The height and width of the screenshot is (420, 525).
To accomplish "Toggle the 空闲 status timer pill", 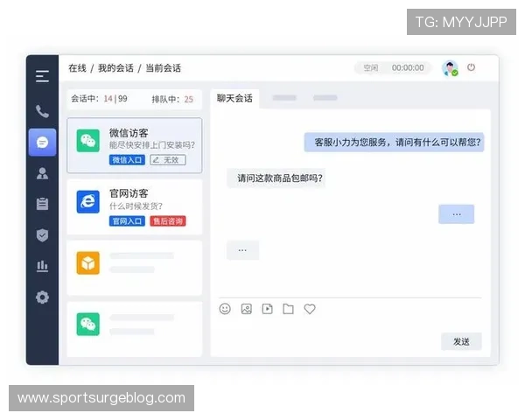I will 393,68.
